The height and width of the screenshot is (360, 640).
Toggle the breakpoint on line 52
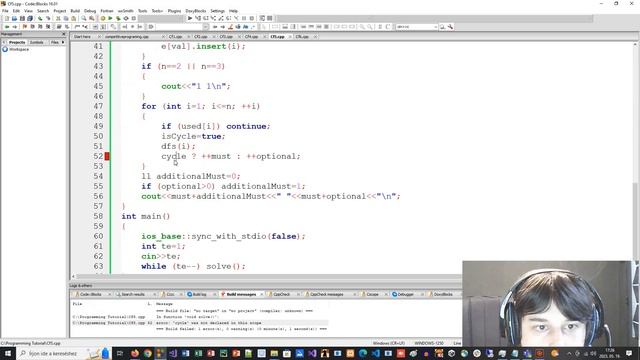pyautogui.click(x=107, y=156)
